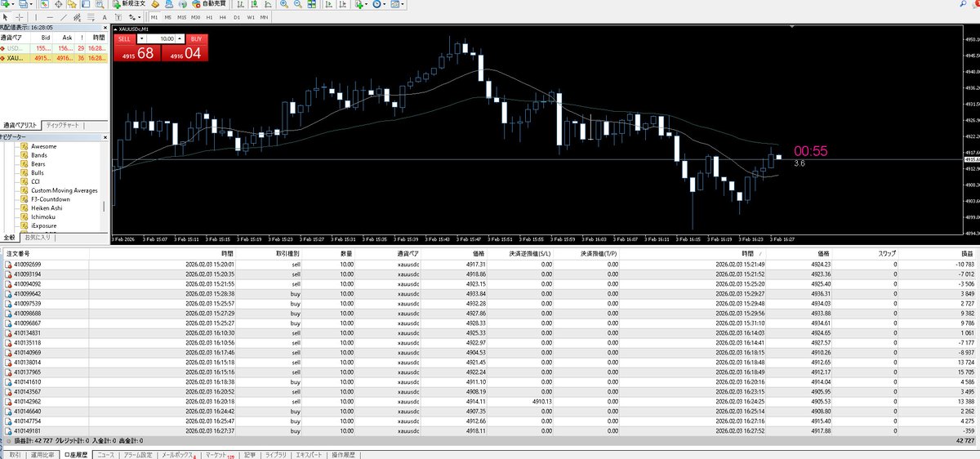Screen dimensions: 980x459
Task: Select the cursor arrow tool
Action: tap(5, 17)
